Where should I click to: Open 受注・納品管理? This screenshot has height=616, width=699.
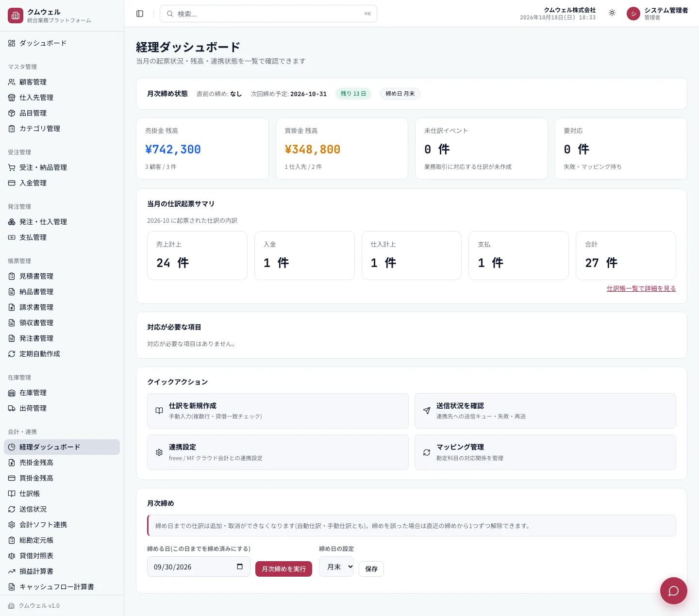point(62,167)
